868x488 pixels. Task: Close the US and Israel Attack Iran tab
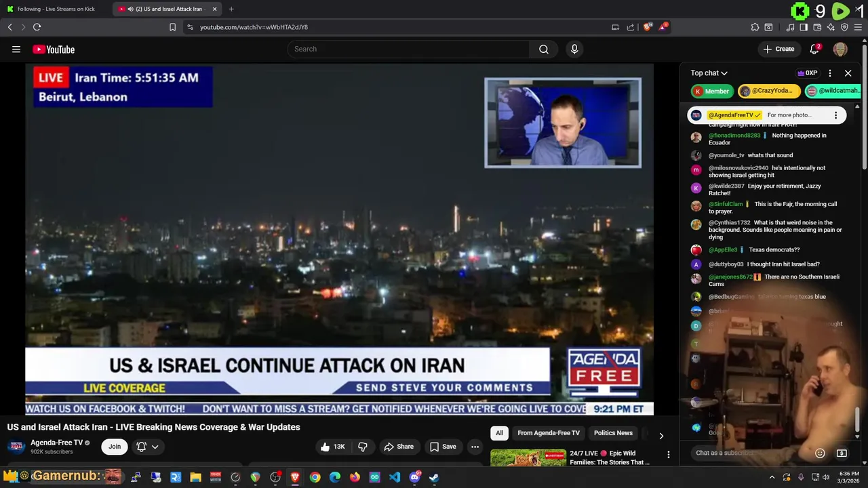tap(214, 9)
